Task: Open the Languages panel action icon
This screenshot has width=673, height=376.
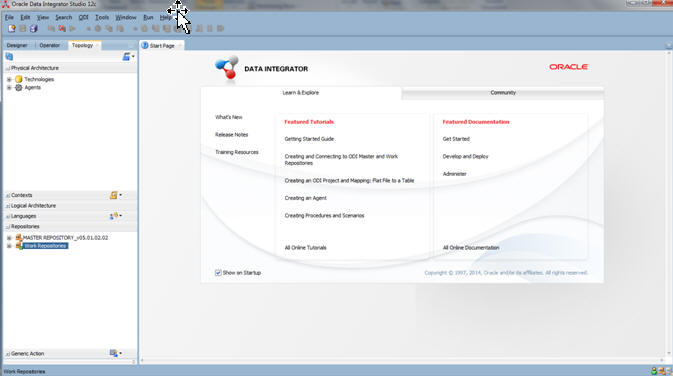Action: [115, 216]
